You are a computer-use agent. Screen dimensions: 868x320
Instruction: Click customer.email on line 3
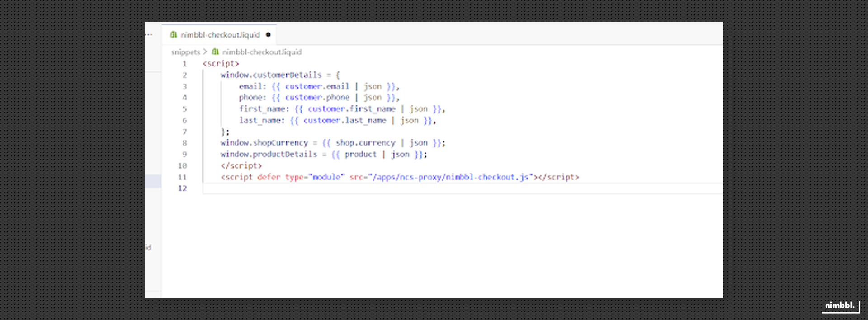[317, 86]
